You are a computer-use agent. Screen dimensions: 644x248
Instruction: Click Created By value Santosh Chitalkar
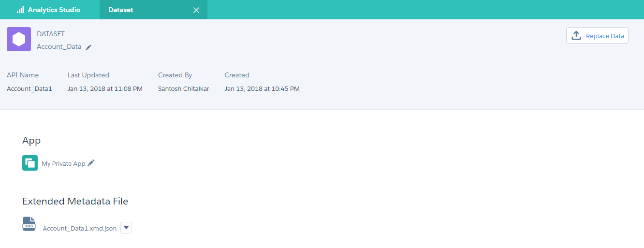pos(184,89)
